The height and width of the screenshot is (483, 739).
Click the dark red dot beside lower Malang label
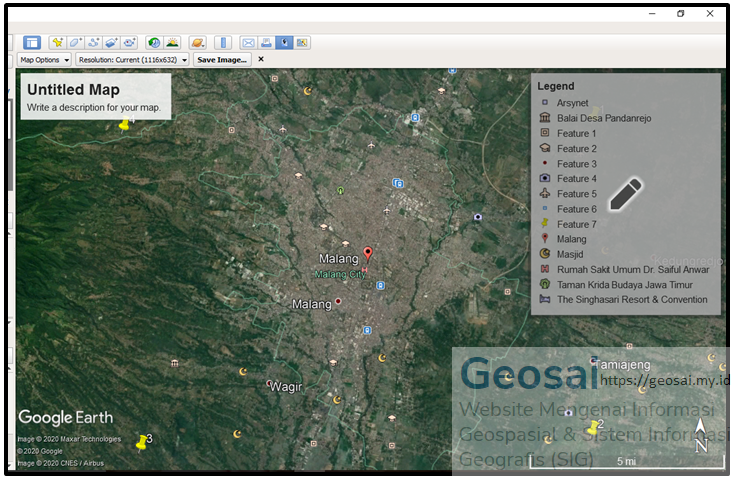coord(338,301)
